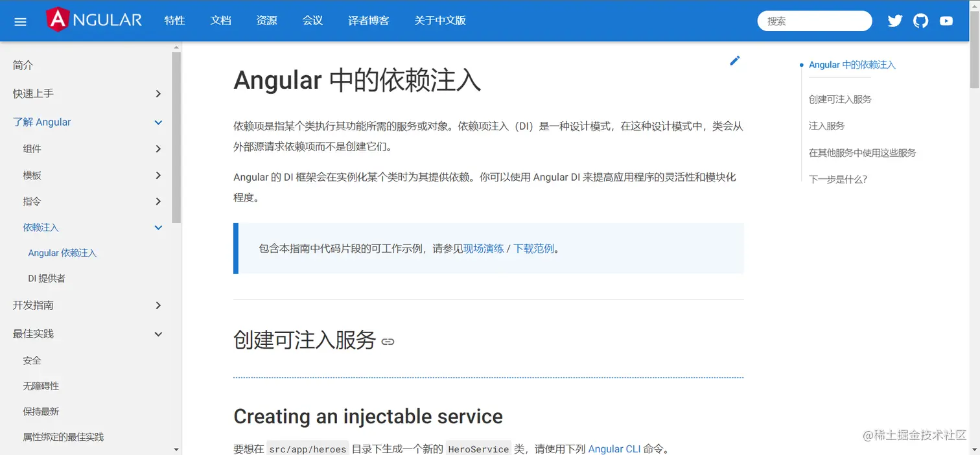The image size is (980, 455).
Task: Click the 下载范例 link
Action: pos(534,248)
